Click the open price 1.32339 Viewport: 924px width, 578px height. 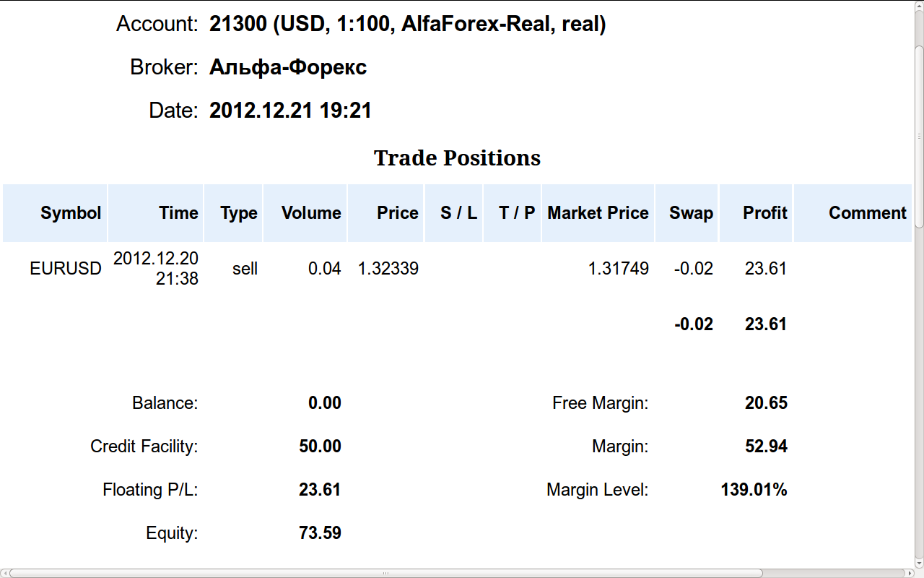click(388, 269)
